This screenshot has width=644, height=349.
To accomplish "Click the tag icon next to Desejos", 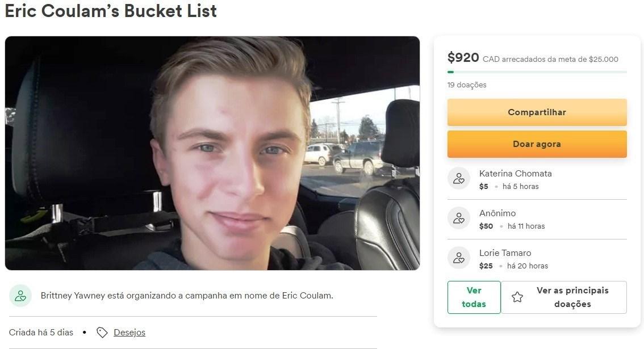I will pyautogui.click(x=102, y=333).
